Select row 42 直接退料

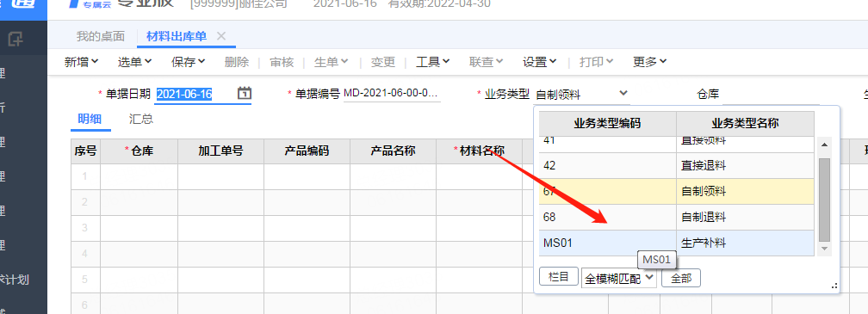pyautogui.click(x=677, y=165)
